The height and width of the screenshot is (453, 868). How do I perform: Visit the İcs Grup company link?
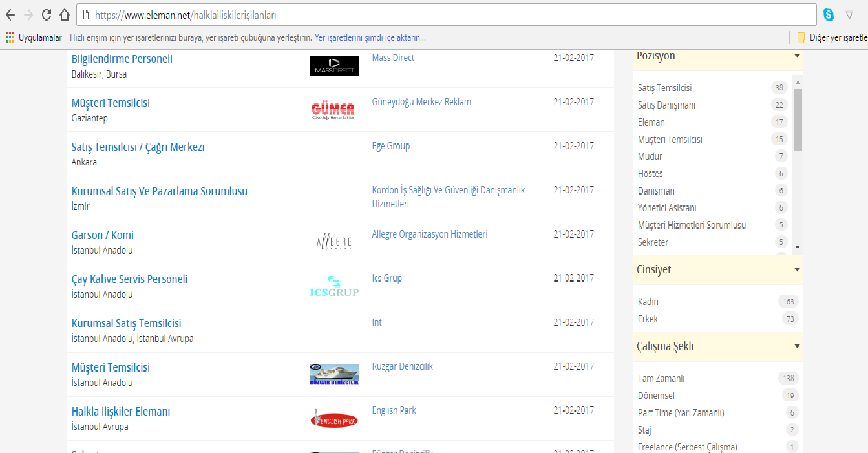click(x=387, y=279)
